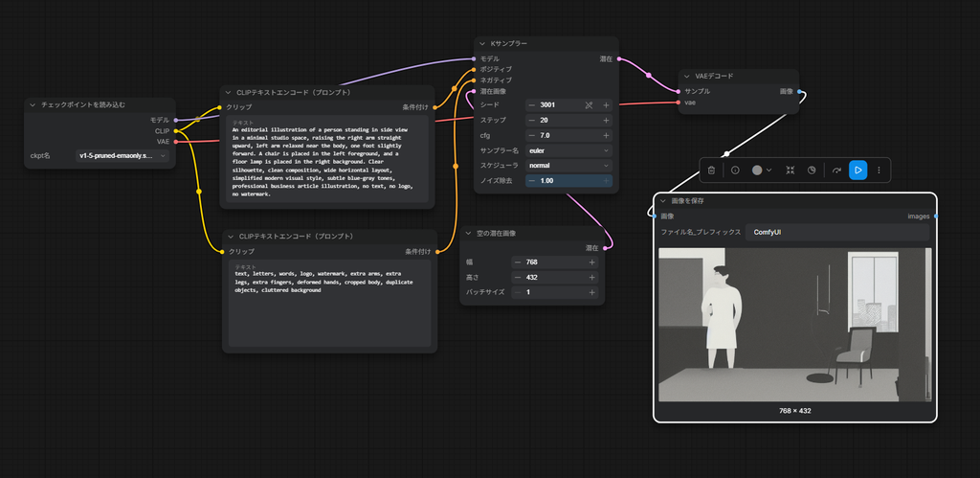Open the three-dot more options menu

tap(879, 171)
